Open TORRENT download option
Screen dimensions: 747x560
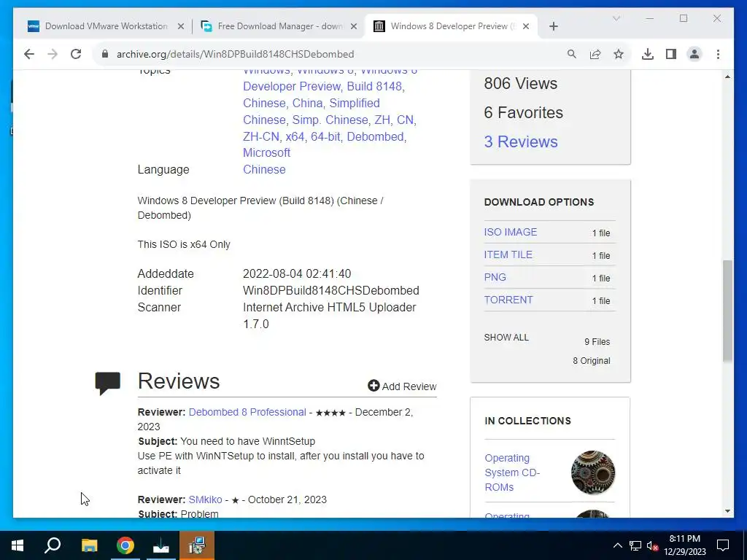(508, 300)
